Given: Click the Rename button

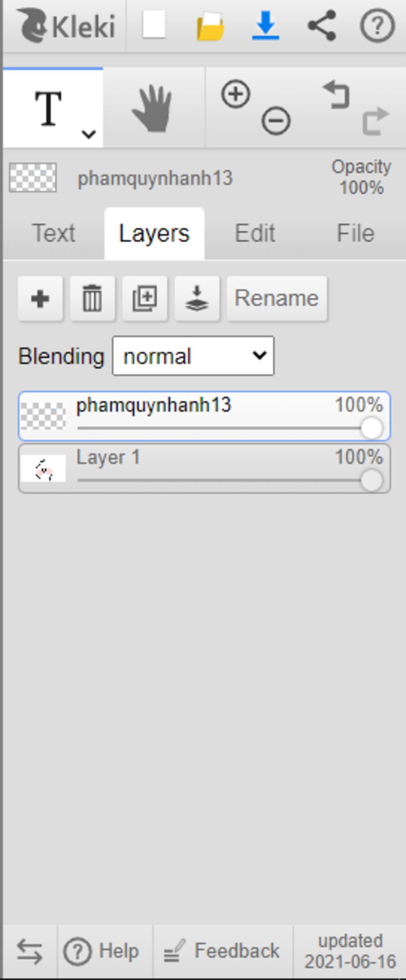Looking at the screenshot, I should 277,299.
